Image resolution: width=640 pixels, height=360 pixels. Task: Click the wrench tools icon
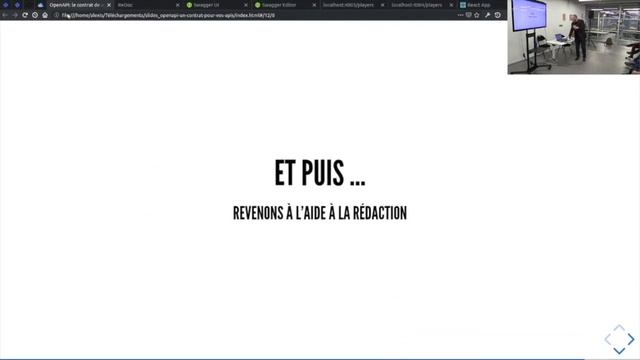click(x=487, y=15)
